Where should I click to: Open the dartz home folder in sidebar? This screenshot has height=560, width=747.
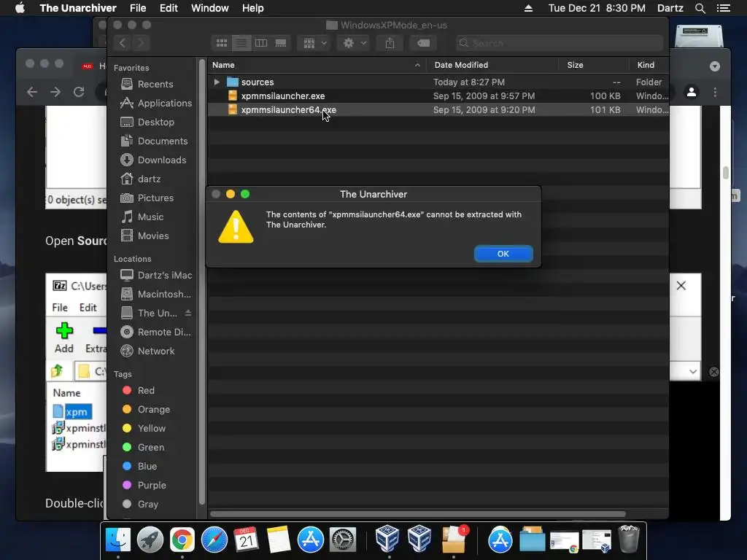(141, 179)
